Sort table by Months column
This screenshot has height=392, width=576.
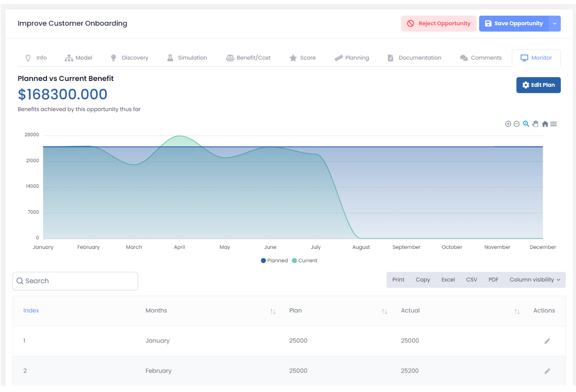273,311
